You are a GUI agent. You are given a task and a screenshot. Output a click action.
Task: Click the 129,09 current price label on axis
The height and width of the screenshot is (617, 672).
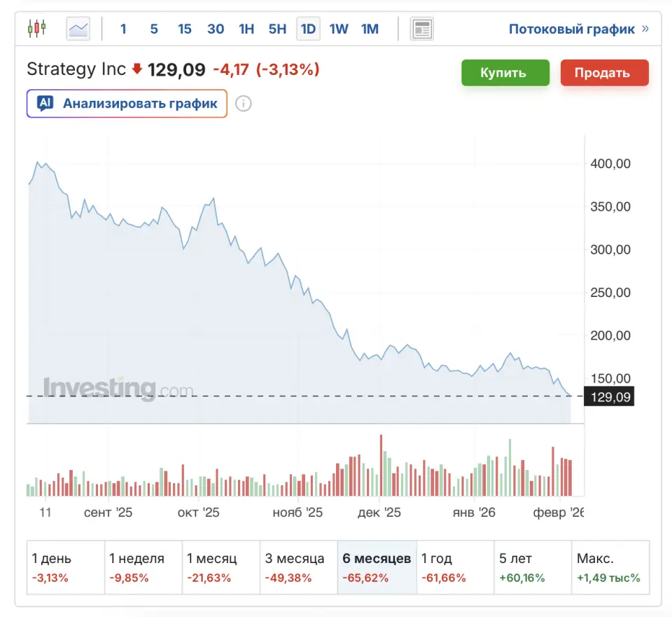[x=609, y=396]
